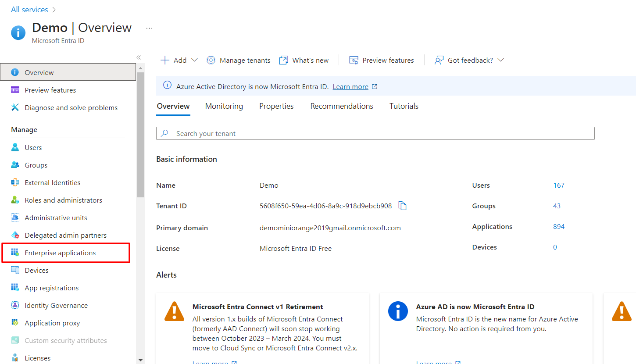
Task: Click the All services breadcrumb link
Action: pos(29,10)
